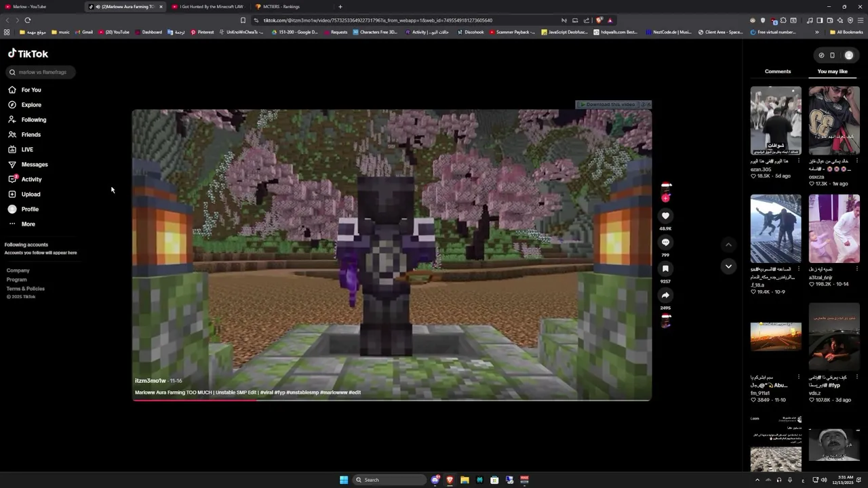The image size is (868, 488).
Task: Open the Gmail bookmark
Action: pos(83,32)
